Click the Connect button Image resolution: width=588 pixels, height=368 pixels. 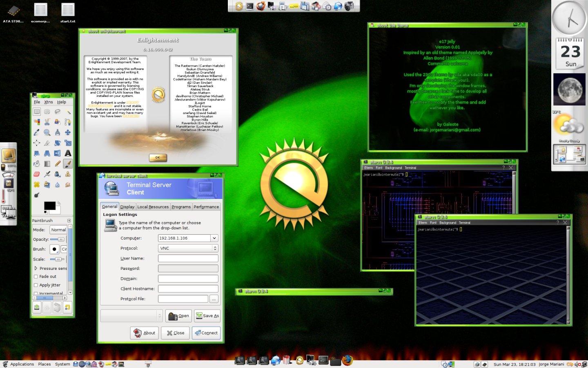pyautogui.click(x=206, y=333)
